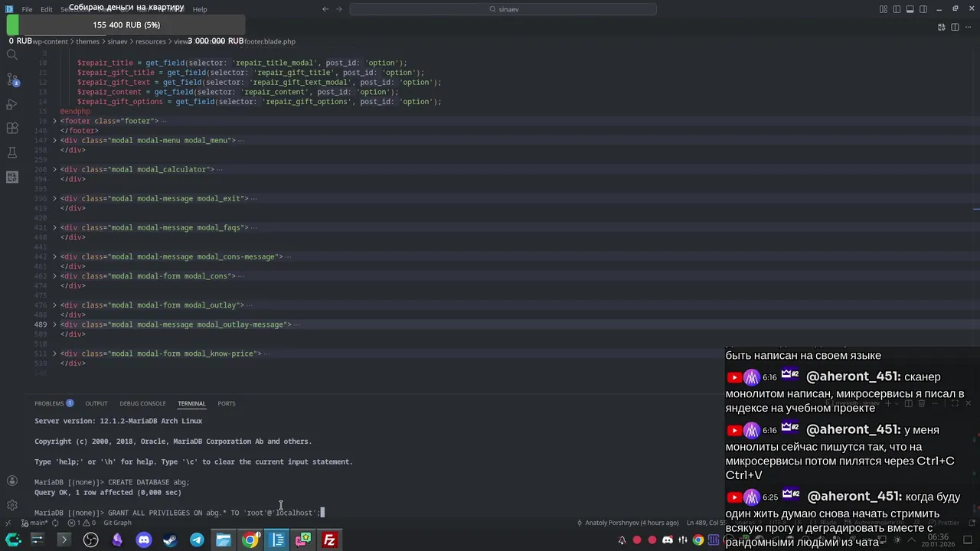Click the $repair_gift_options code line
The image size is (980, 551).
point(259,102)
